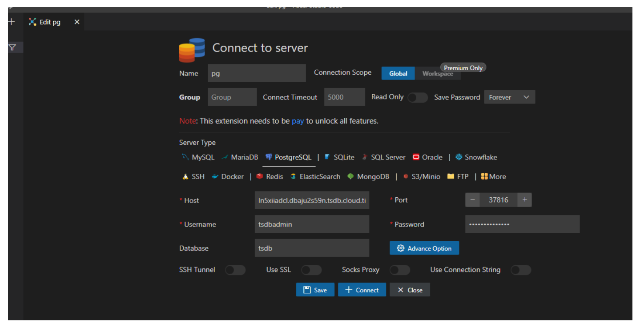Click the Host input field
Image resolution: width=644 pixels, height=327 pixels.
312,200
